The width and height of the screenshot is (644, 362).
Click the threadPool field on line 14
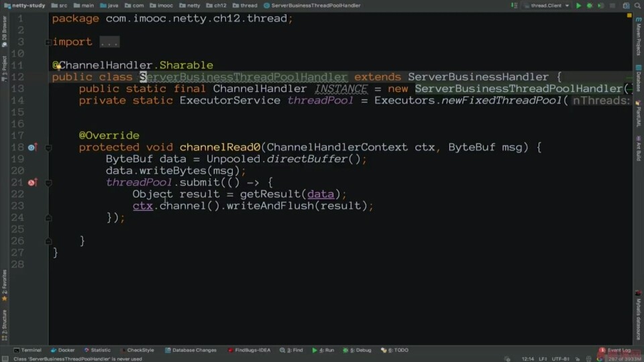320,101
